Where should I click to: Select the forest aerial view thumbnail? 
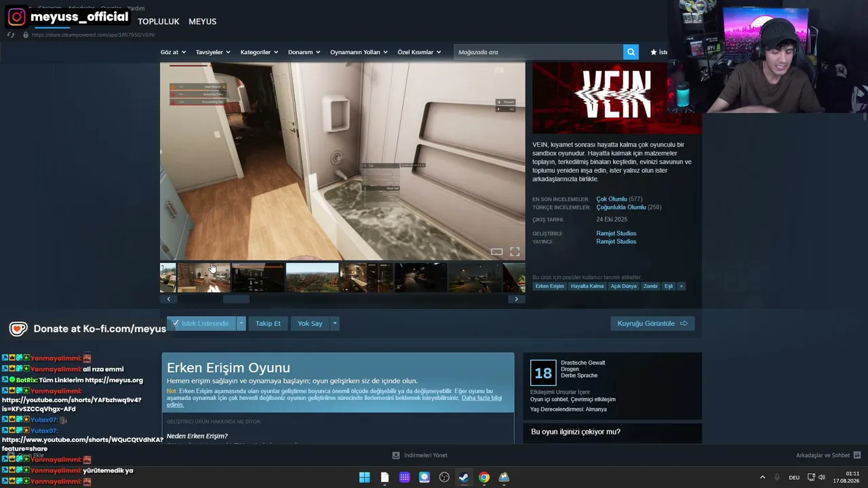312,278
